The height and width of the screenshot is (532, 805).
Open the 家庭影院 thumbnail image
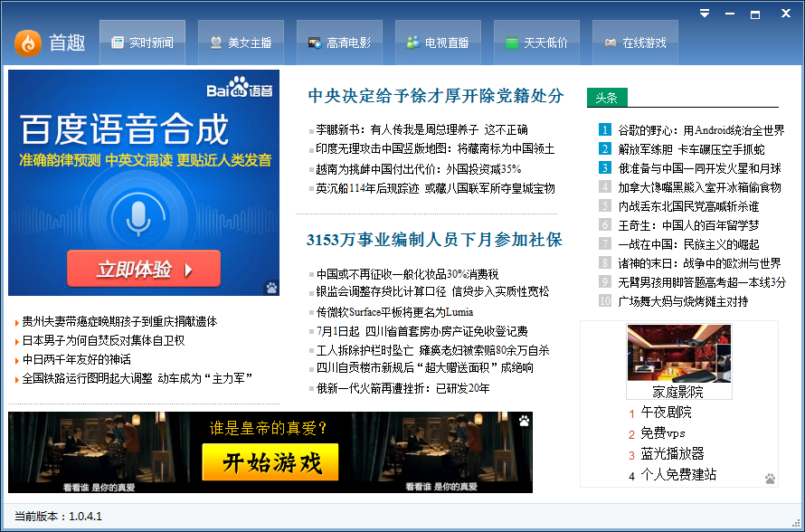coord(678,353)
